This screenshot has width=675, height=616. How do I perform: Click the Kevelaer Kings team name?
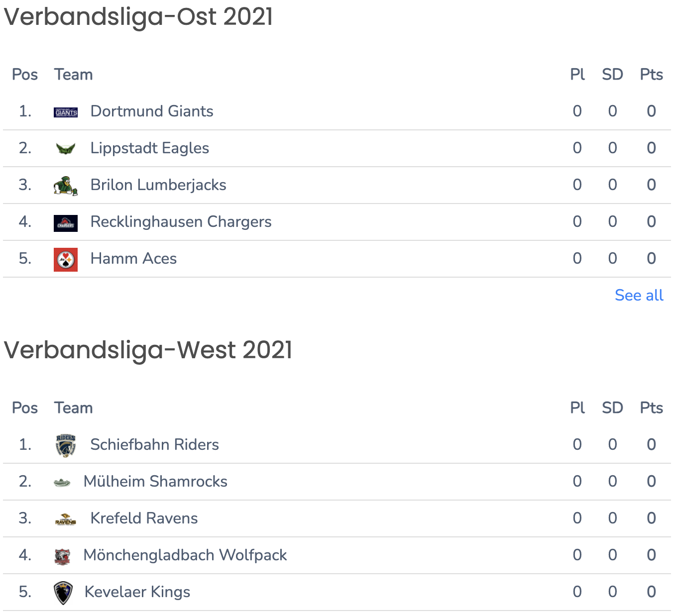(x=137, y=592)
